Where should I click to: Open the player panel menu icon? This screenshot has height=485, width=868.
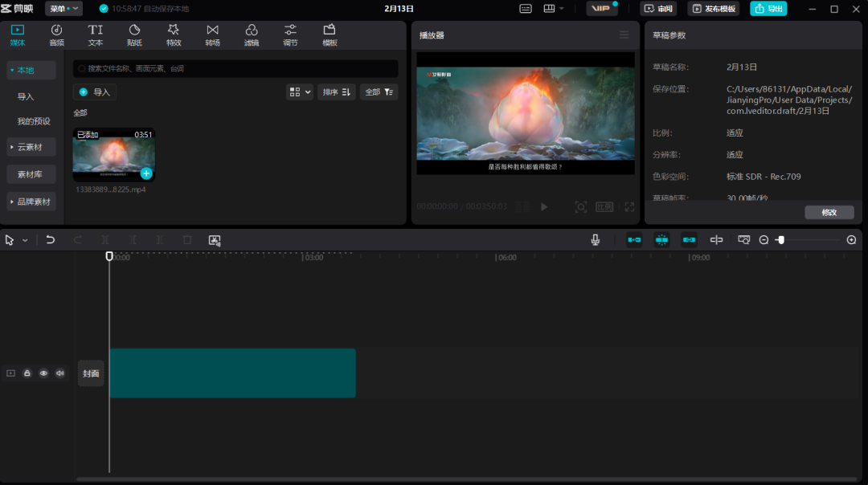(624, 35)
